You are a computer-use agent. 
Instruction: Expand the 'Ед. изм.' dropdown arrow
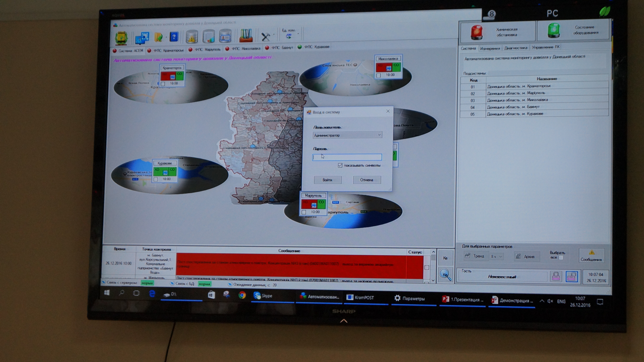[x=298, y=34]
